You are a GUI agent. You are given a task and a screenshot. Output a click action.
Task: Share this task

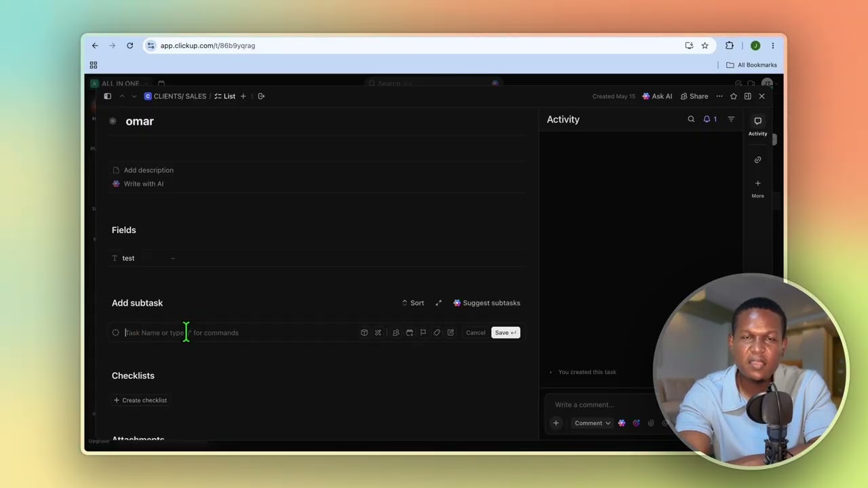pyautogui.click(x=694, y=96)
